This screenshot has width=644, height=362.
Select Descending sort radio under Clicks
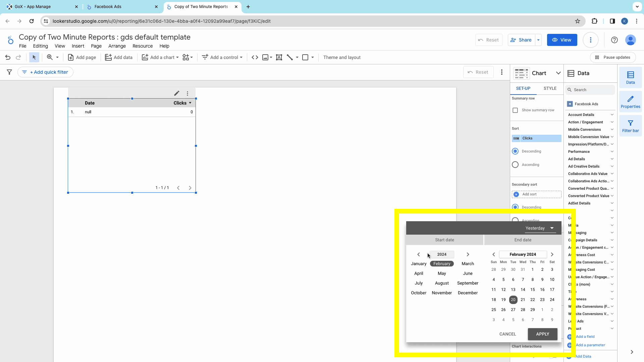tap(515, 151)
